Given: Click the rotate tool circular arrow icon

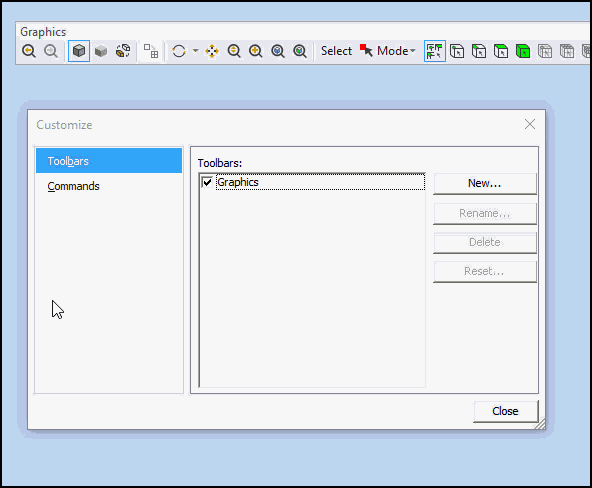Looking at the screenshot, I should click(x=179, y=51).
